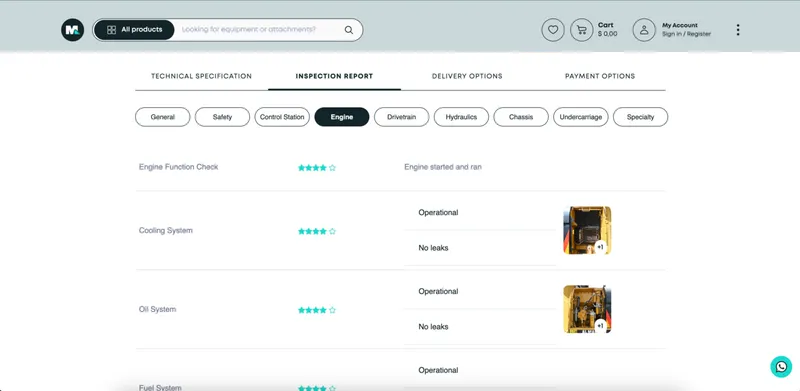Click the Cooling System row label

(166, 231)
